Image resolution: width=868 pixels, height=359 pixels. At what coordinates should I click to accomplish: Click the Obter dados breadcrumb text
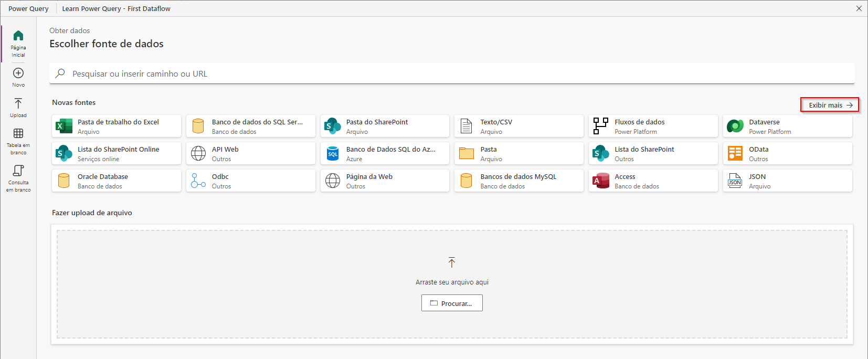(70, 30)
